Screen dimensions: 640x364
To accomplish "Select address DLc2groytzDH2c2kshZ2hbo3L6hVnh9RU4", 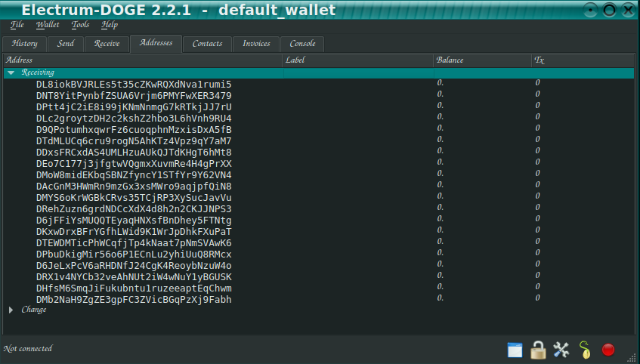I will click(134, 119).
